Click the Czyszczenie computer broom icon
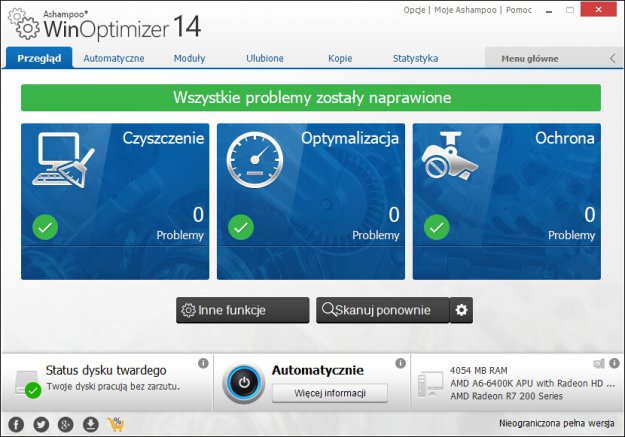 (x=64, y=160)
